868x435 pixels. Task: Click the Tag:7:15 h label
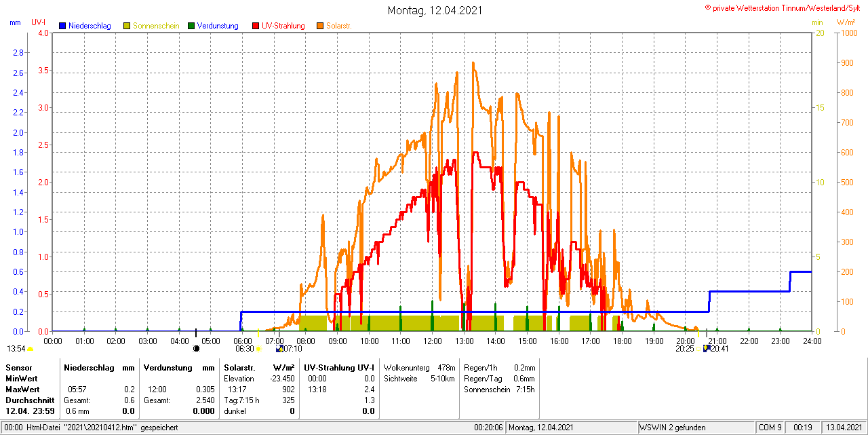(x=241, y=400)
